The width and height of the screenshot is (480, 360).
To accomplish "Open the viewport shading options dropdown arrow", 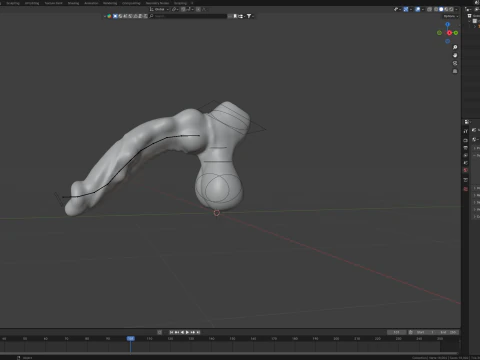I will (x=456, y=9).
